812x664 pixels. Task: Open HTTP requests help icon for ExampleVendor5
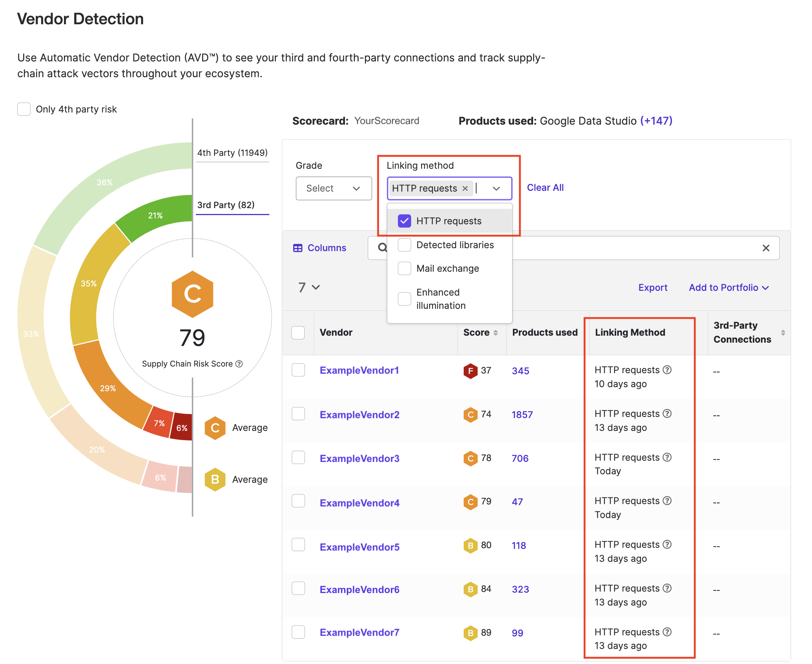pos(667,544)
